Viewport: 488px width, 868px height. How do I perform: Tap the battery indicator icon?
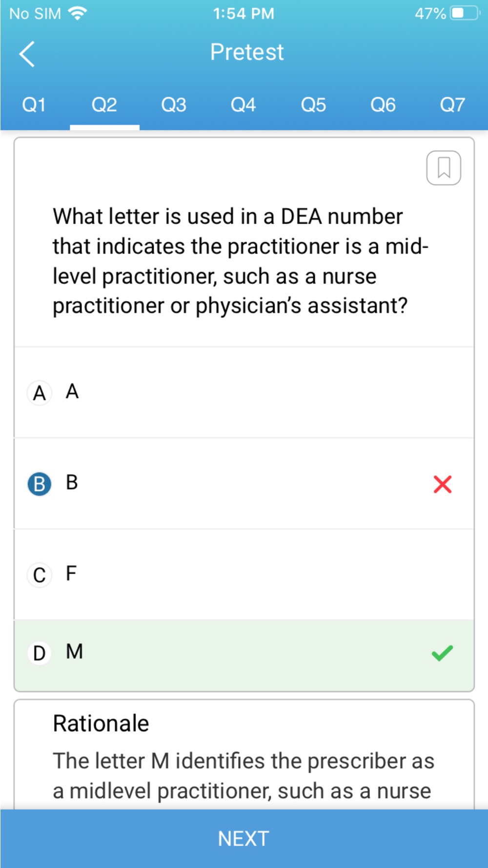(x=465, y=13)
